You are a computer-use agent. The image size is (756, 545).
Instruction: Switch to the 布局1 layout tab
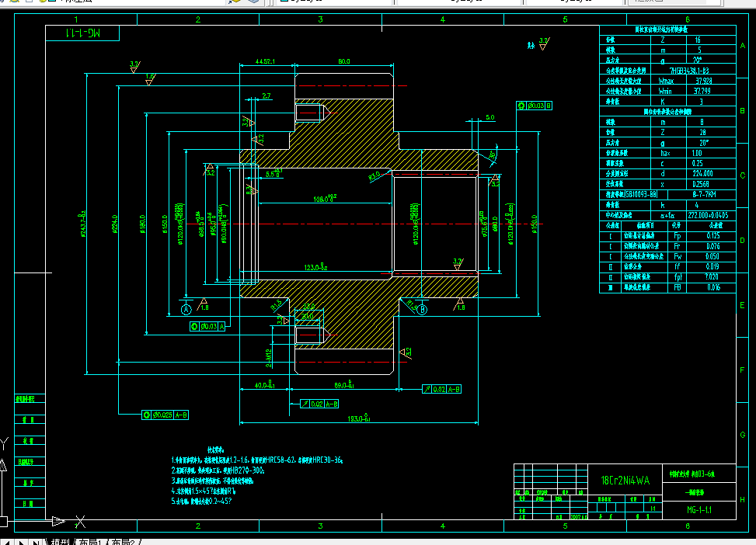pos(91,542)
